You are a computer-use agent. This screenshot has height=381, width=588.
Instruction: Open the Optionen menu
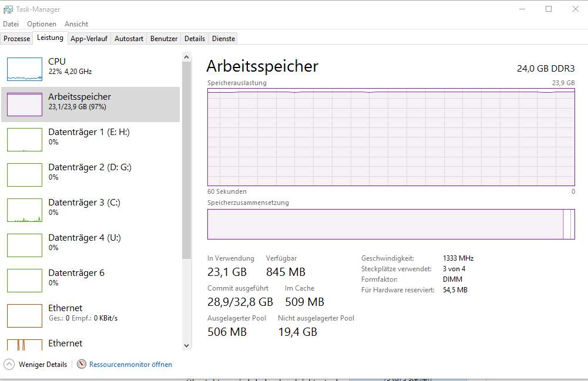[x=42, y=24]
